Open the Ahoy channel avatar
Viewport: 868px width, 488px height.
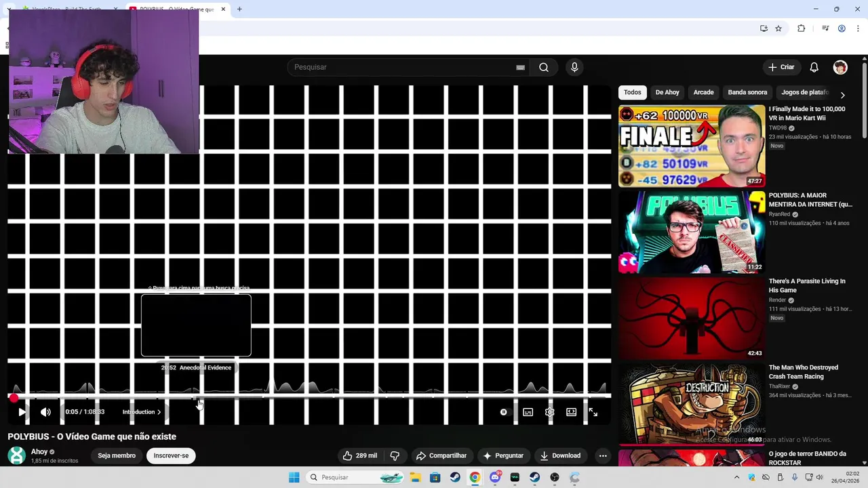tap(16, 455)
